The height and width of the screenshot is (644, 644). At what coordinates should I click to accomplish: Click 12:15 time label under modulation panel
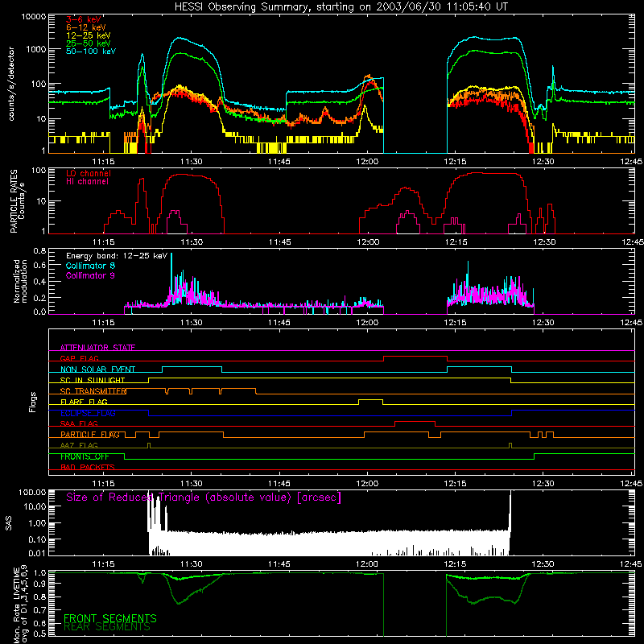click(x=455, y=323)
